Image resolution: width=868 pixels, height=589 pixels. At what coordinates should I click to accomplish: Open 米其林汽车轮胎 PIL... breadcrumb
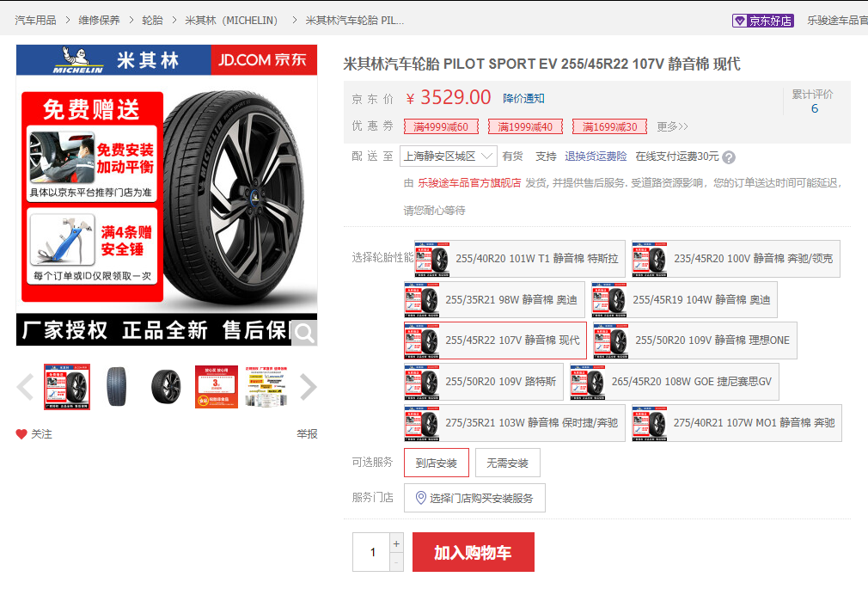[355, 21]
